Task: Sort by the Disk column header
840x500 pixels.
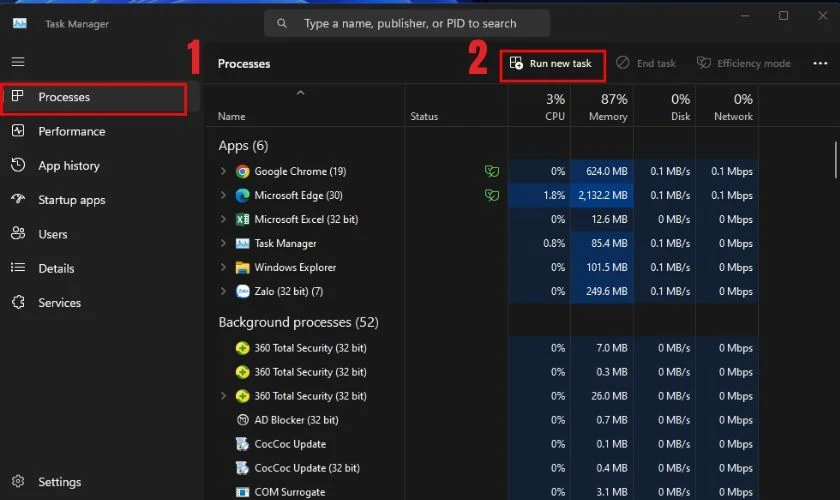Action: [x=664, y=107]
